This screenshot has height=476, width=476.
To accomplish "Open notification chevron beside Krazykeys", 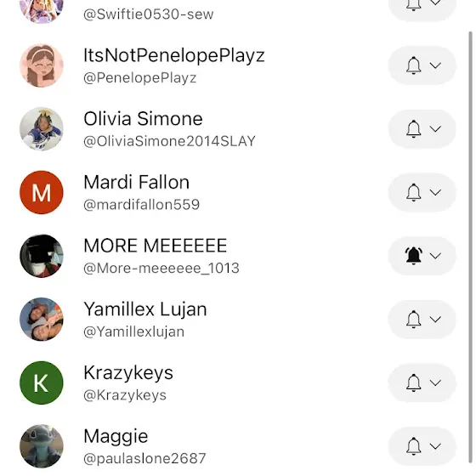I will [435, 382].
